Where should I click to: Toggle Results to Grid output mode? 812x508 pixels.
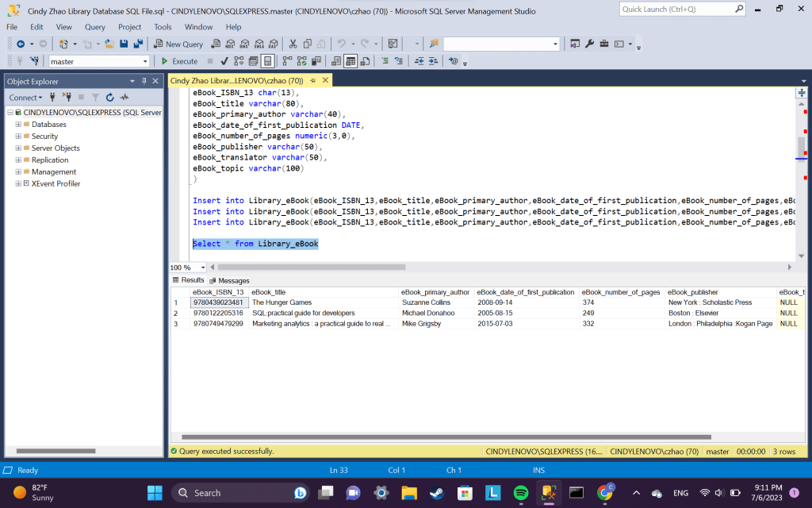[350, 61]
